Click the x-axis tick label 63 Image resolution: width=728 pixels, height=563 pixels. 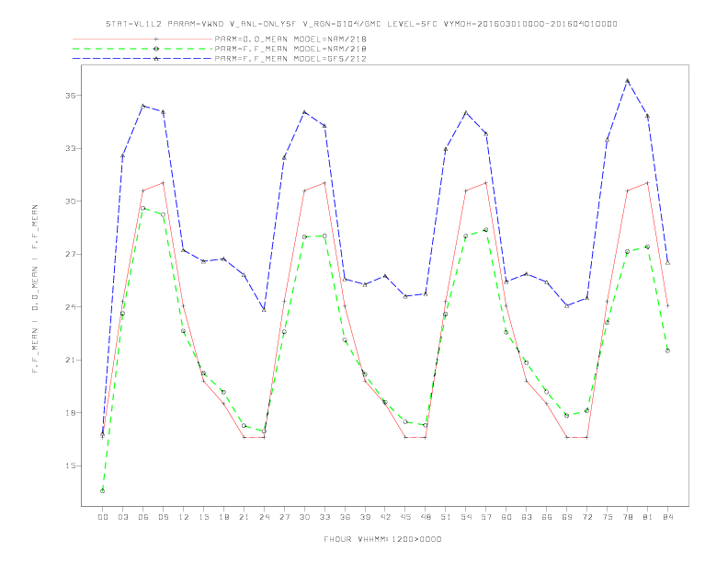coord(527,517)
